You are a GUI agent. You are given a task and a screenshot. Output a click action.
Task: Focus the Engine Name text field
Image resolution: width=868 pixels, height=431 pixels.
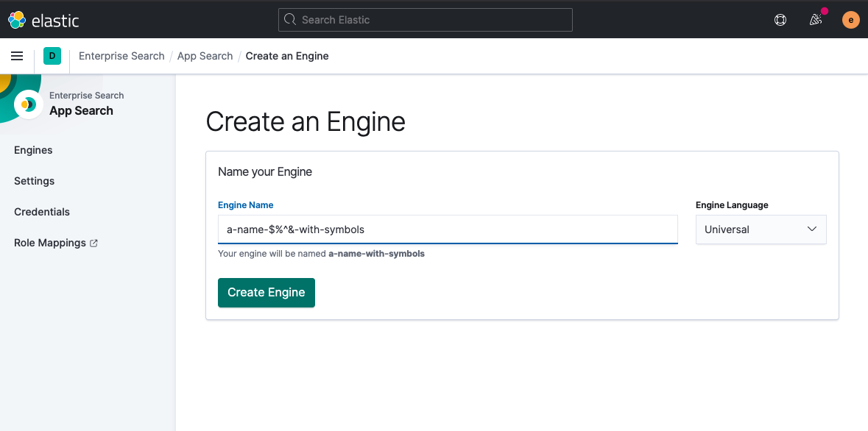click(447, 229)
